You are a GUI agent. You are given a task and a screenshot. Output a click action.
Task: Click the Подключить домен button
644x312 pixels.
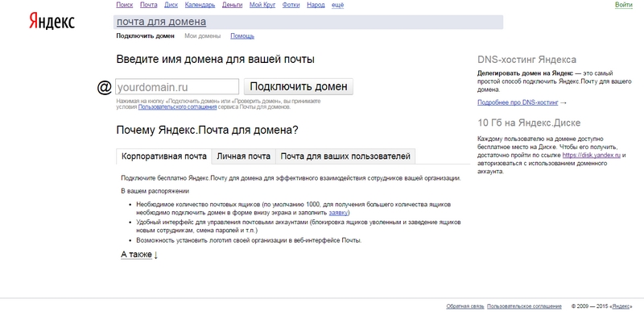point(299,87)
